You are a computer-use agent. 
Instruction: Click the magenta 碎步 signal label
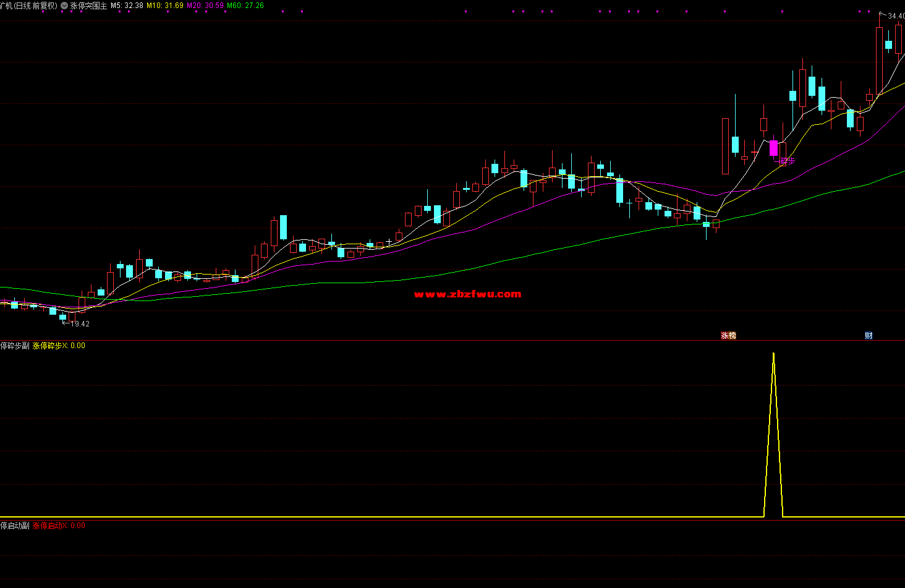tap(788, 161)
